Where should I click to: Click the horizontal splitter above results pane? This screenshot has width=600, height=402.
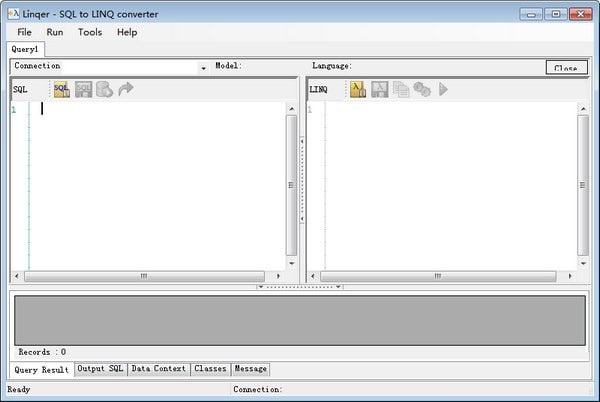tap(300, 286)
